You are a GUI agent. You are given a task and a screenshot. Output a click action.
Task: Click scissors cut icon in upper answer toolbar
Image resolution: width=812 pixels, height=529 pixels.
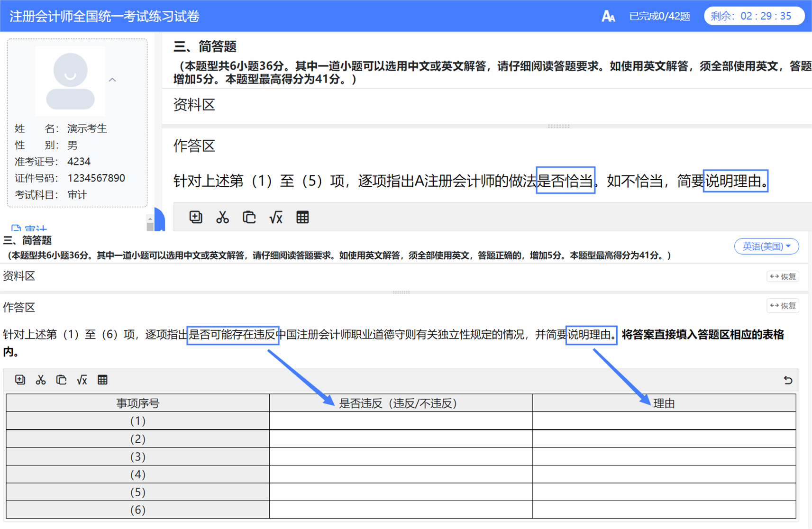click(222, 218)
